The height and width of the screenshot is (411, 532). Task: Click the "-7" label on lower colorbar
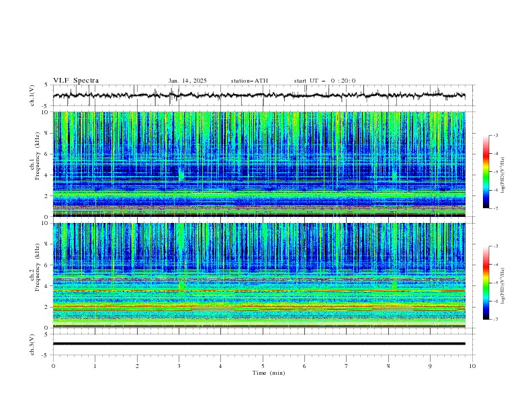495,319
